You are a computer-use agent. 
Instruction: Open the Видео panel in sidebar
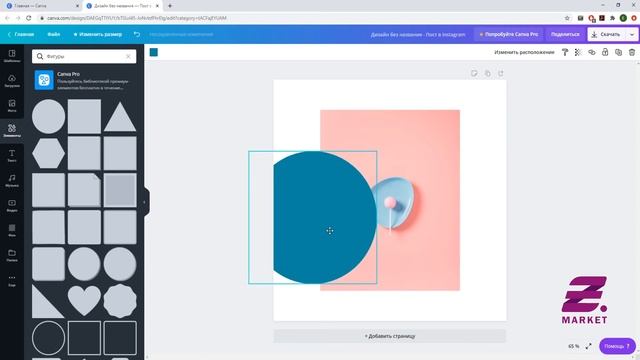pyautogui.click(x=12, y=205)
